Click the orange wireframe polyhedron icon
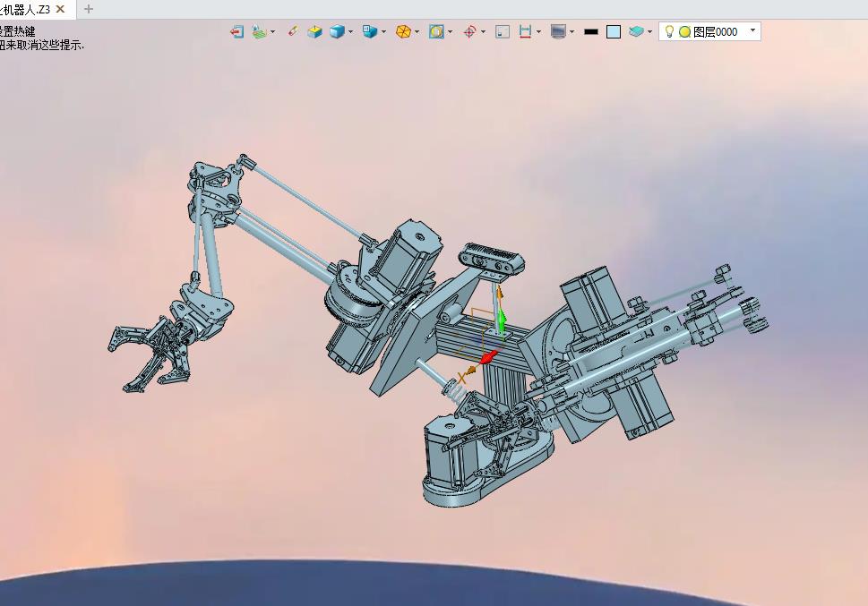 (x=404, y=32)
